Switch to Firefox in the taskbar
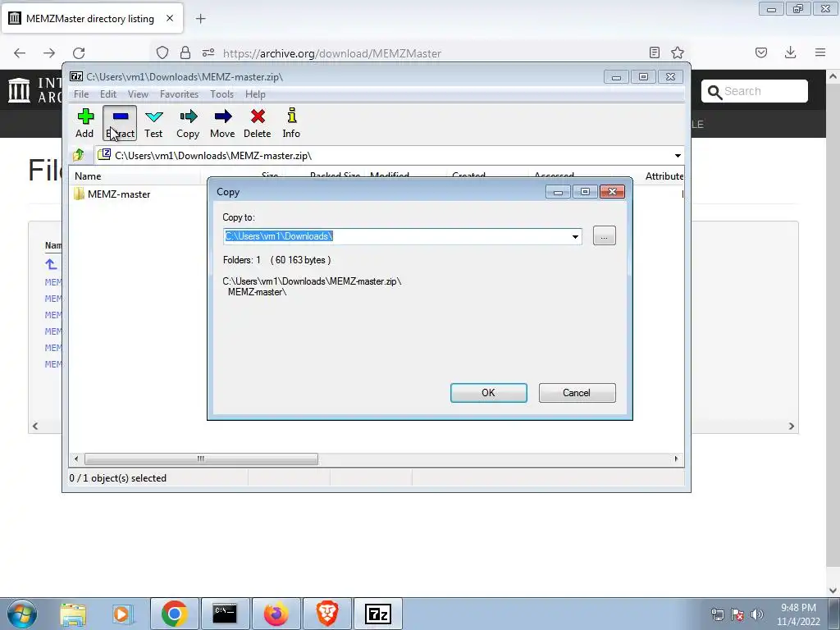The width and height of the screenshot is (840, 630). point(276,614)
